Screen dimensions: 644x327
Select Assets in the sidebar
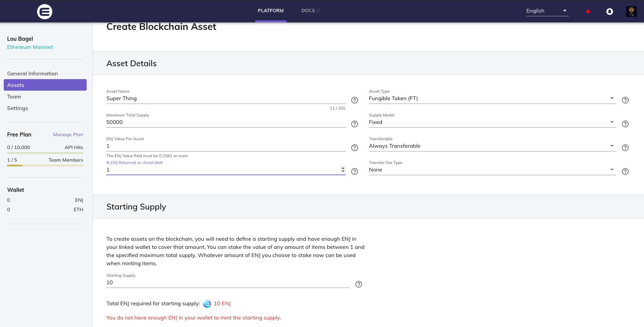[45, 85]
